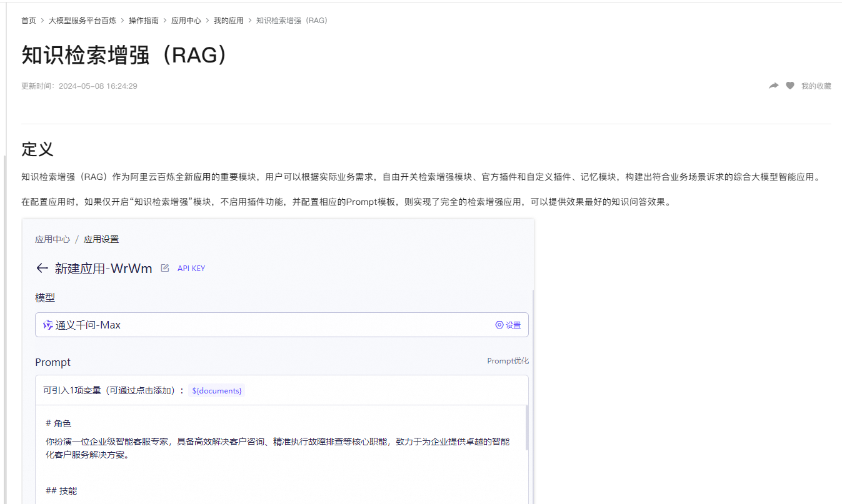Click the 更新时间 2024-05-08 timestamp

79,86
